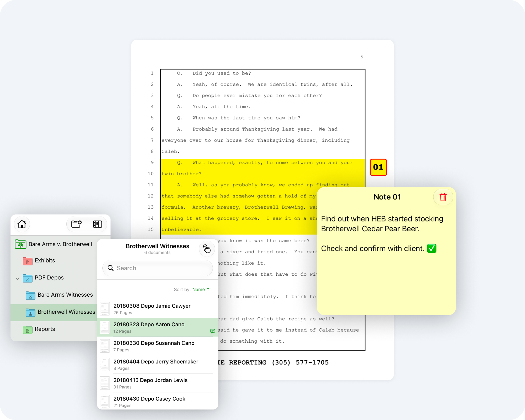The image size is (525, 420).
Task: Open 20180404 Depo Jerry Shoemaker
Action: (157, 365)
